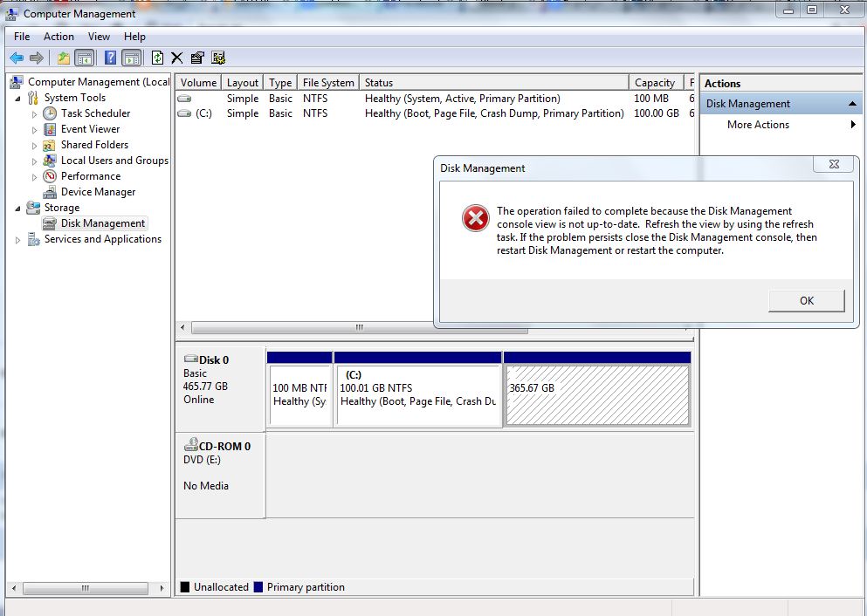Click the Forward arrow toolbar icon
The width and height of the screenshot is (867, 616).
[37, 58]
